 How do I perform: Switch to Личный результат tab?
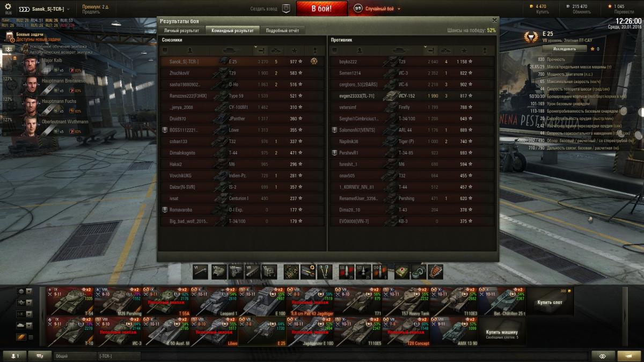(x=181, y=31)
